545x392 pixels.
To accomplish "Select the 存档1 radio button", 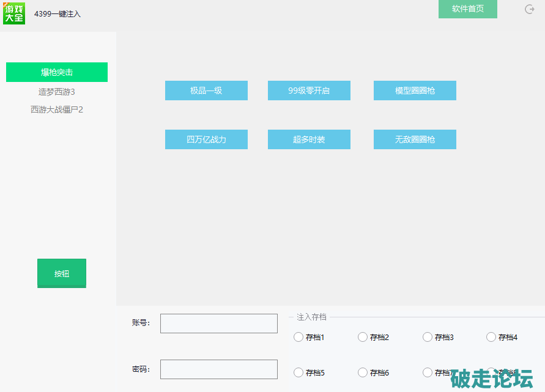I will (x=298, y=337).
